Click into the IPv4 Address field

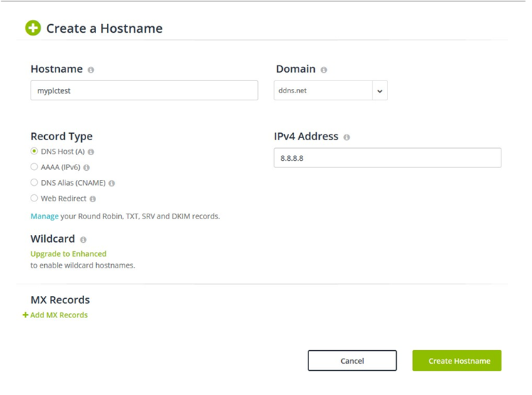(387, 158)
